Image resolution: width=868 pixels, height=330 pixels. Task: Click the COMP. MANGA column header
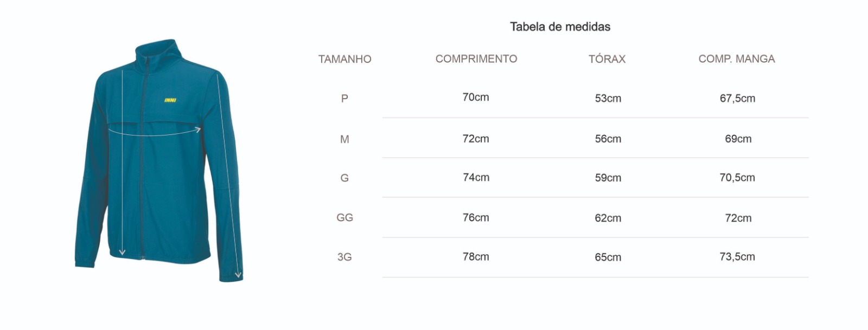tap(736, 59)
